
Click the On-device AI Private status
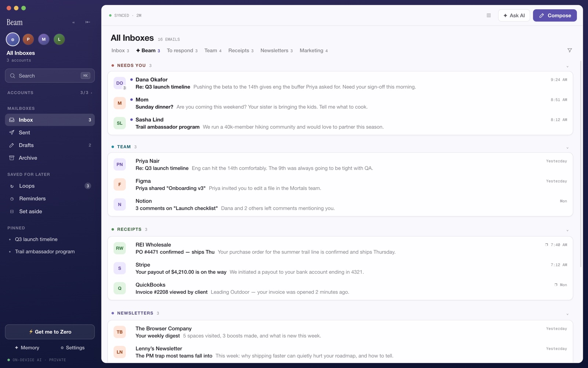pos(36,360)
